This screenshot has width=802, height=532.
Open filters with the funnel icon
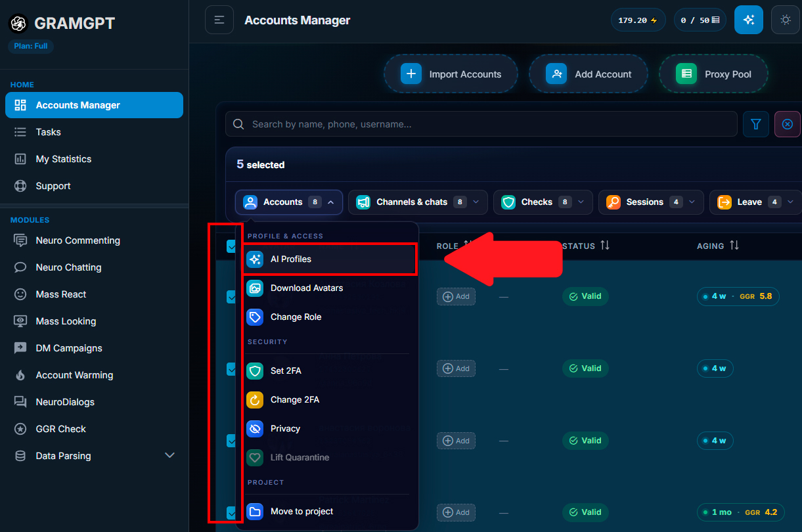[756, 124]
